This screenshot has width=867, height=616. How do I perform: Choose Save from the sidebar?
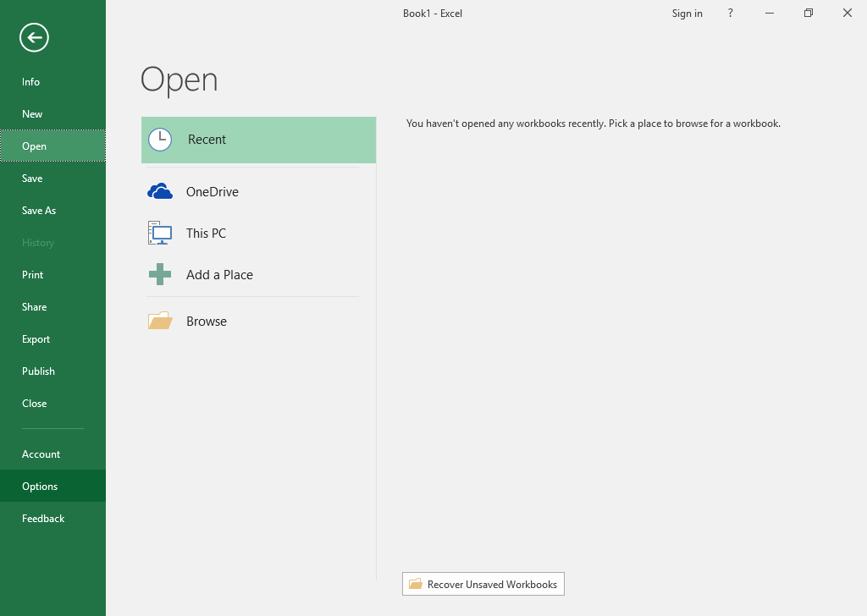(52, 178)
